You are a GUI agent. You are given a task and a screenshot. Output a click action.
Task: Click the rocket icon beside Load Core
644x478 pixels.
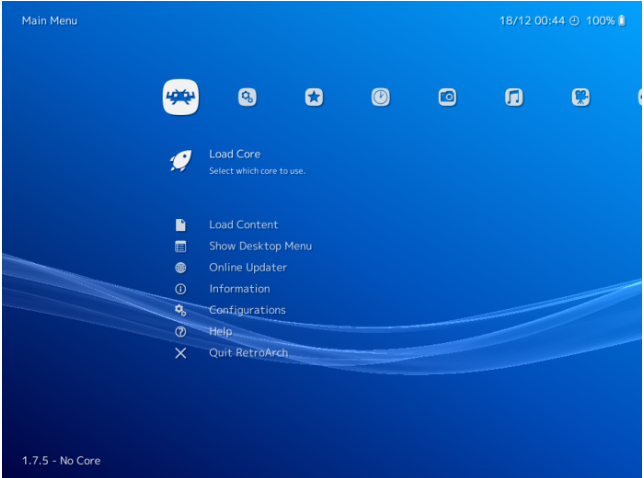[181, 161]
